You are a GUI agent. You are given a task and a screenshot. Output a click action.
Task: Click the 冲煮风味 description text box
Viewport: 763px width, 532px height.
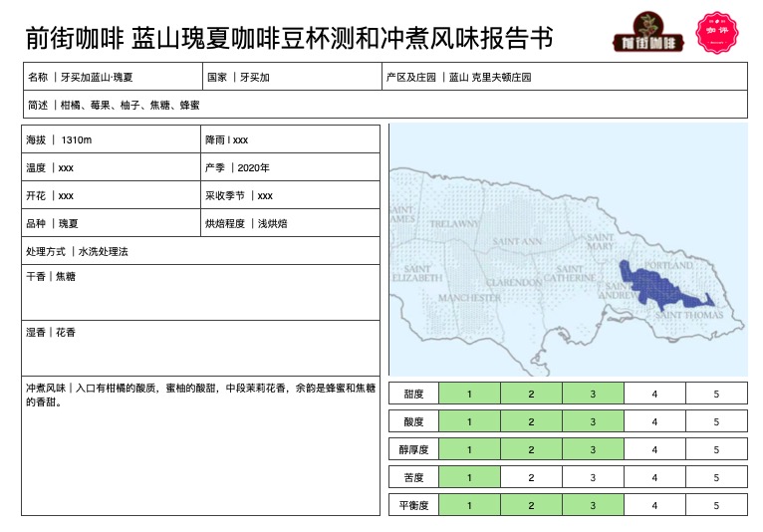click(201, 444)
